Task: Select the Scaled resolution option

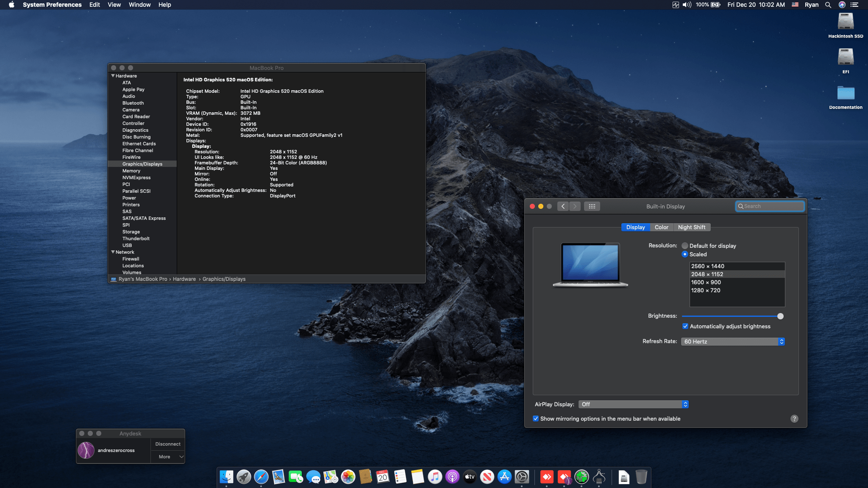Action: 685,254
